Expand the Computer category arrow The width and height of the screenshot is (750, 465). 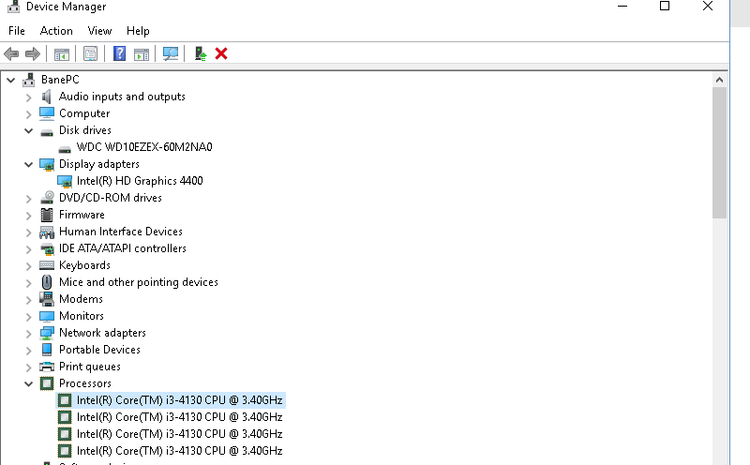[x=29, y=114]
